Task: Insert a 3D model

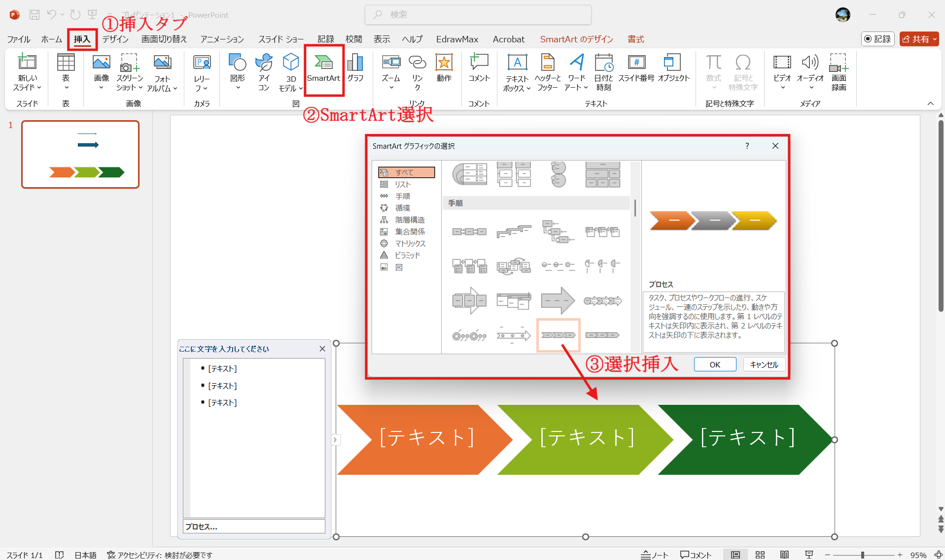Action: click(x=290, y=72)
